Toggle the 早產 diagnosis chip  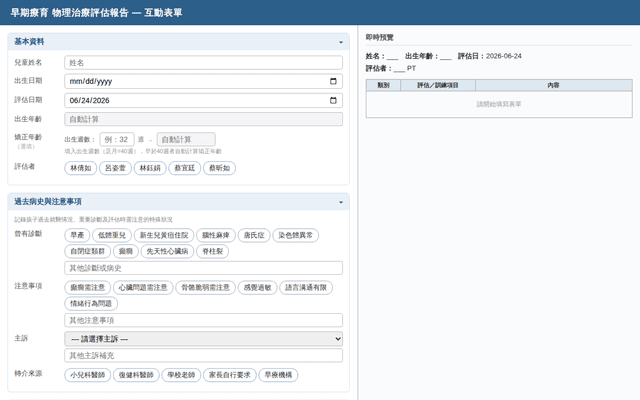77,236
